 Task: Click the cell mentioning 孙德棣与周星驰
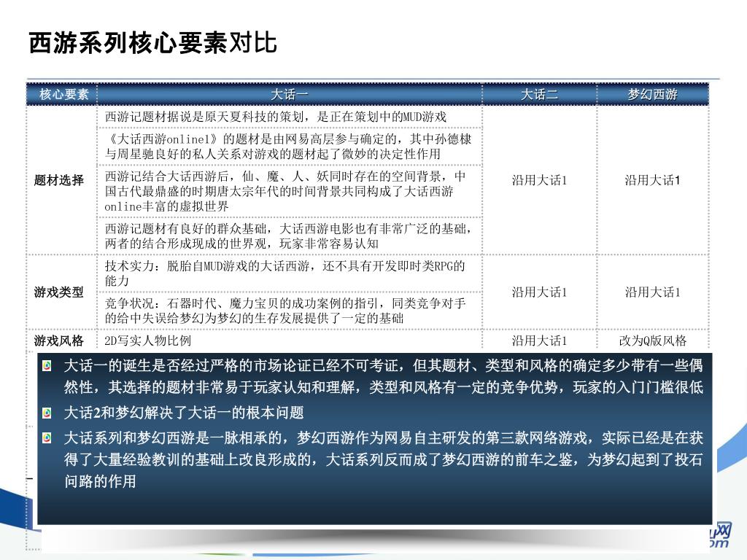[290, 146]
